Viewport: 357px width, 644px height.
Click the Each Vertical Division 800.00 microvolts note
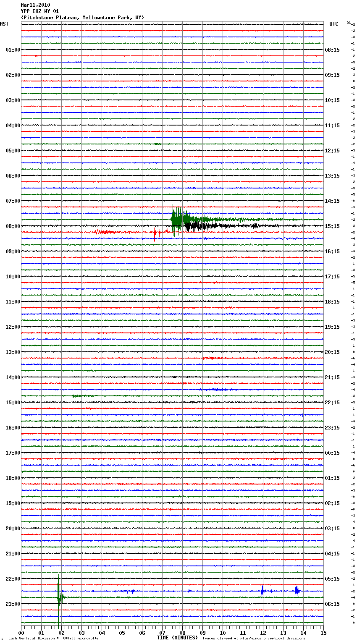[53, 638]
